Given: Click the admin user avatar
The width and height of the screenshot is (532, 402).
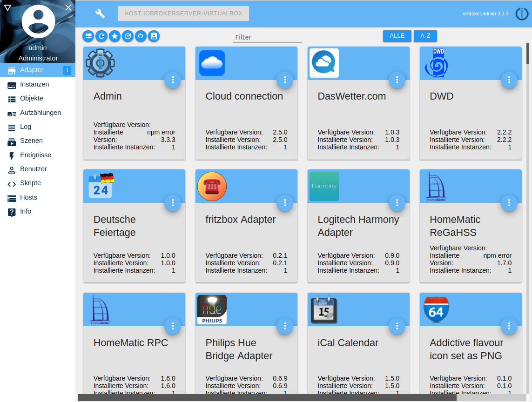Looking at the screenshot, I should tap(38, 21).
